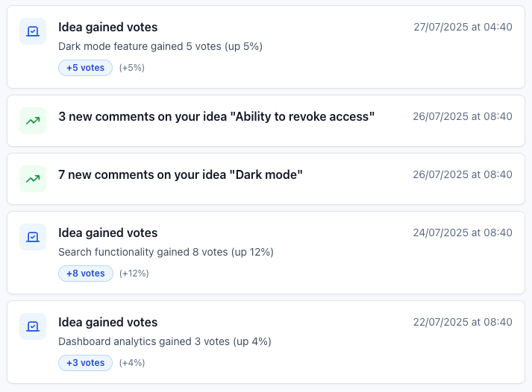This screenshot has width=532, height=392.
Task: Click the (+5%) percentage label
Action: click(131, 68)
